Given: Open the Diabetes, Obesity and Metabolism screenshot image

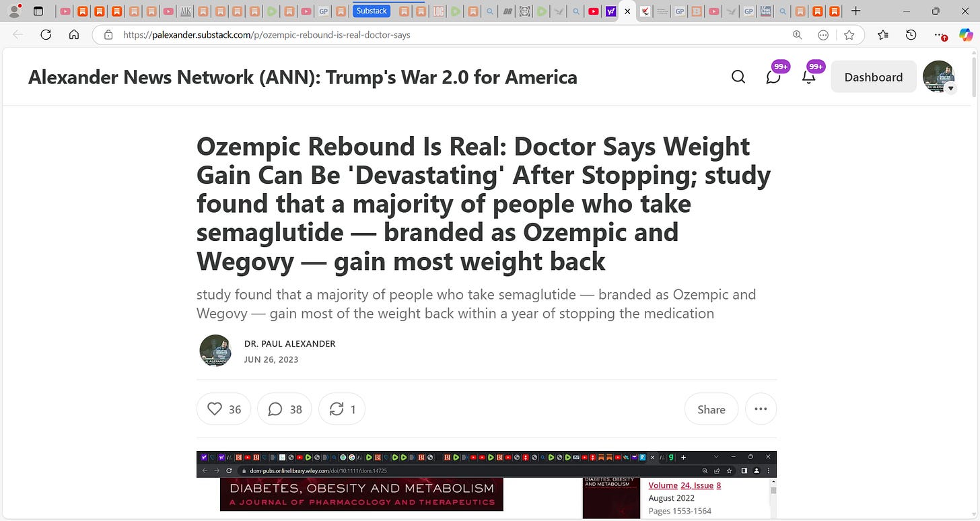Looking at the screenshot, I should pyautogui.click(x=487, y=485).
